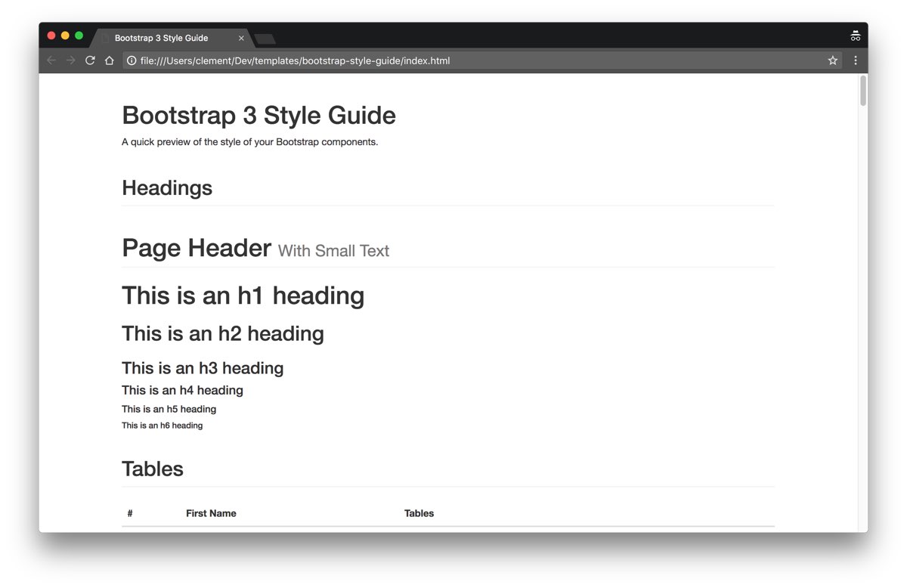The width and height of the screenshot is (907, 588).
Task: Click the incognito mode indicator icon
Action: [855, 35]
